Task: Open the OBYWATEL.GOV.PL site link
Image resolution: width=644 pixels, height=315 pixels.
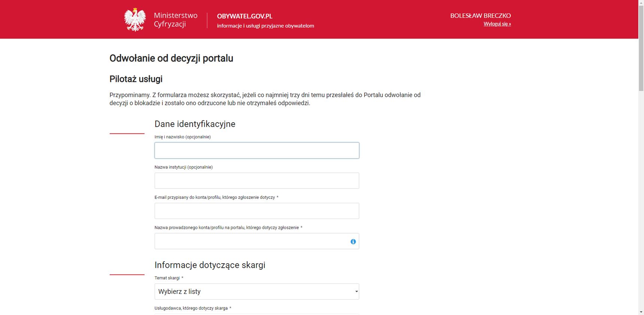Action: pyautogui.click(x=244, y=16)
